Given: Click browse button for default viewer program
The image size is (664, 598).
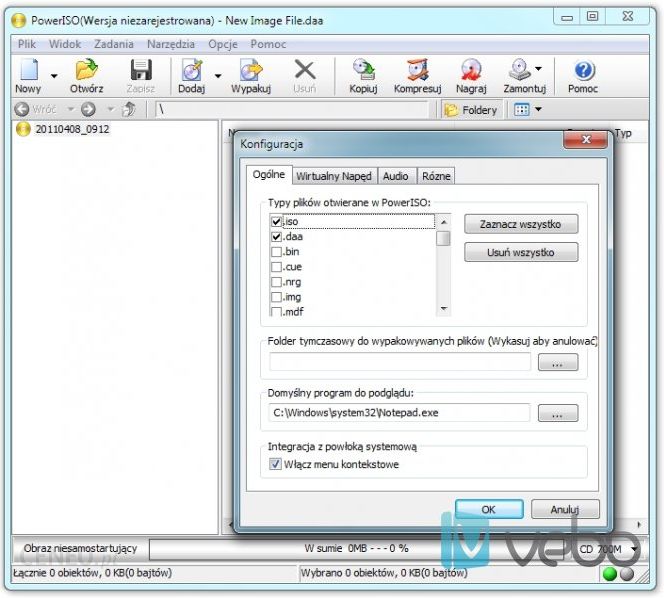Looking at the screenshot, I should click(558, 413).
